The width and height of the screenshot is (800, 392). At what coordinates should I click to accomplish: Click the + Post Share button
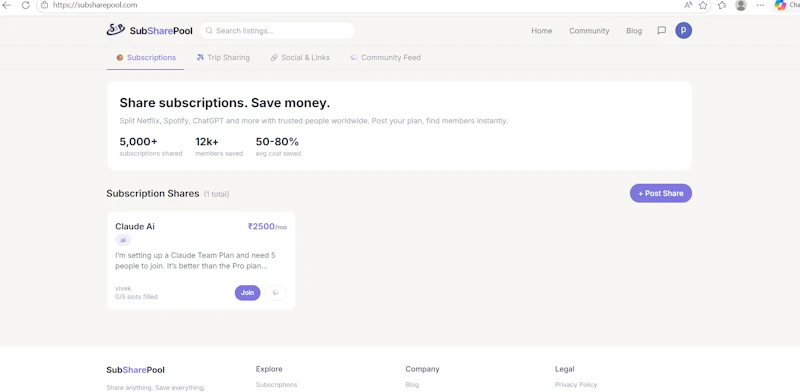click(x=661, y=193)
